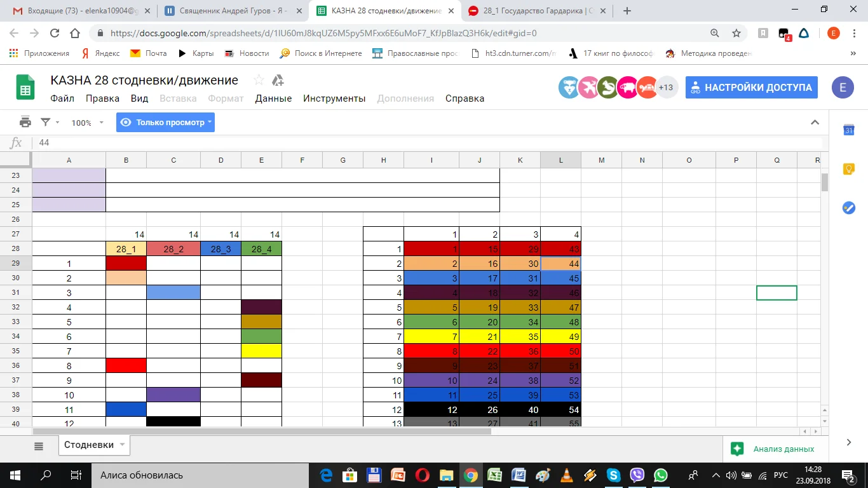
Task: Select row 31 header
Action: pos(16,293)
